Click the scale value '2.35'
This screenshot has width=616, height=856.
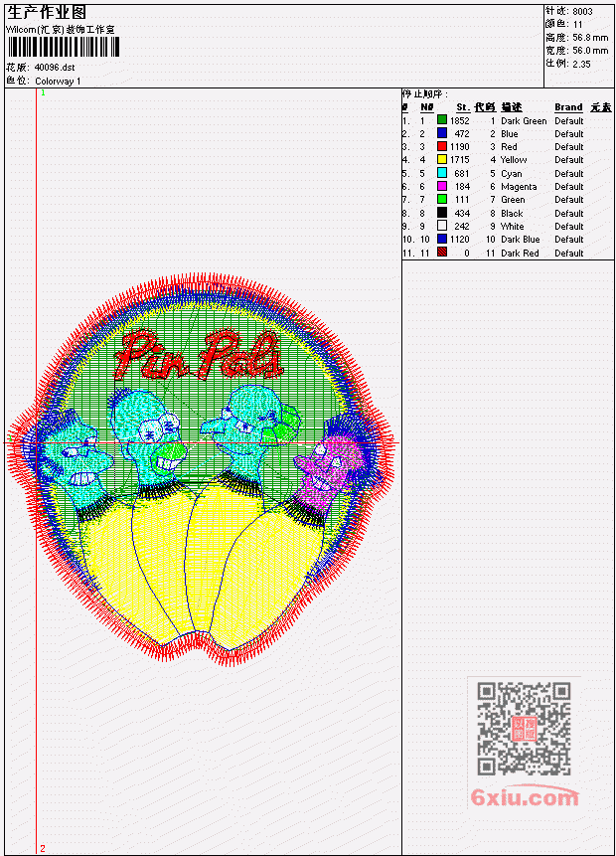pyautogui.click(x=581, y=64)
